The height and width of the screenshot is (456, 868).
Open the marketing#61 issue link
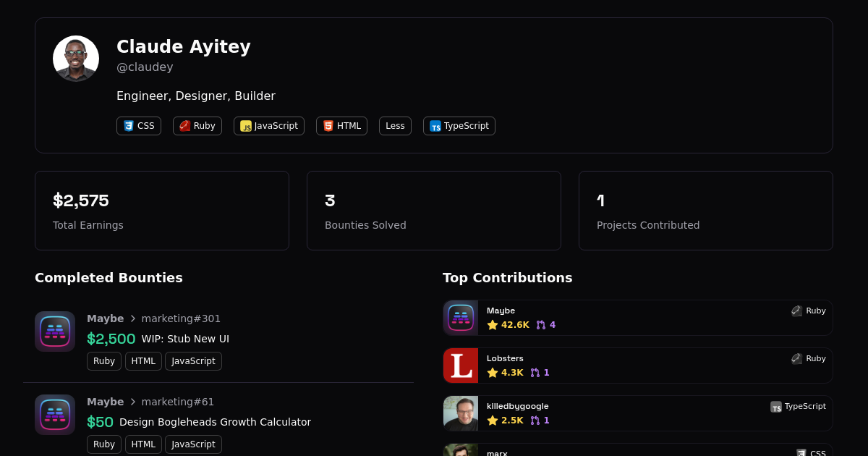click(177, 402)
